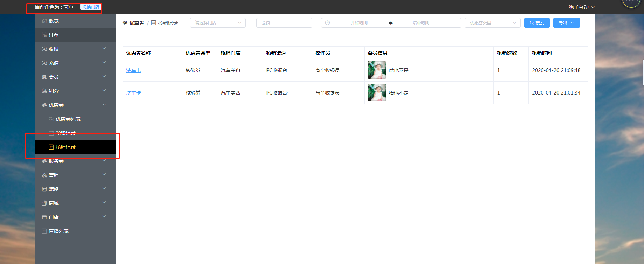The image size is (644, 264).
Task: Expand the 充值 menu chevron
Action: (104, 62)
